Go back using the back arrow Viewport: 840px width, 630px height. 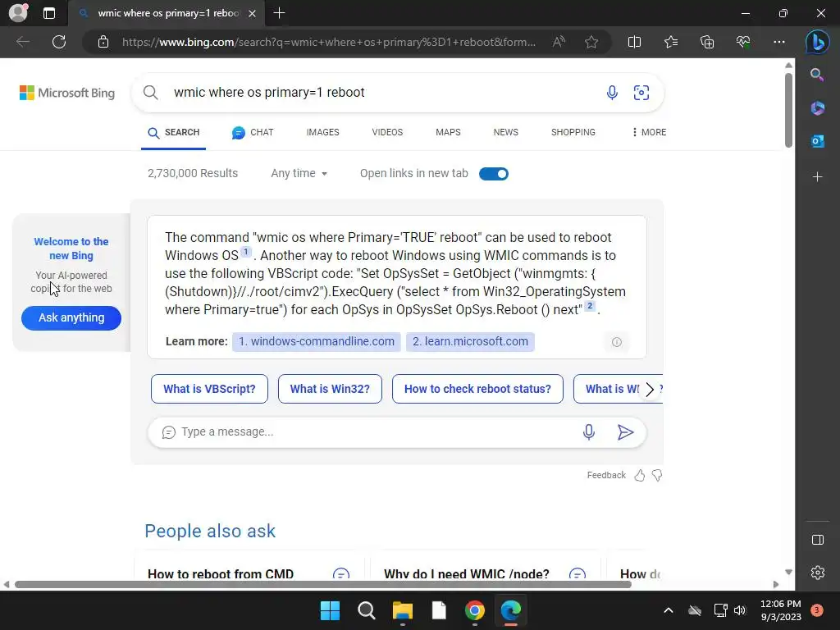[22, 42]
